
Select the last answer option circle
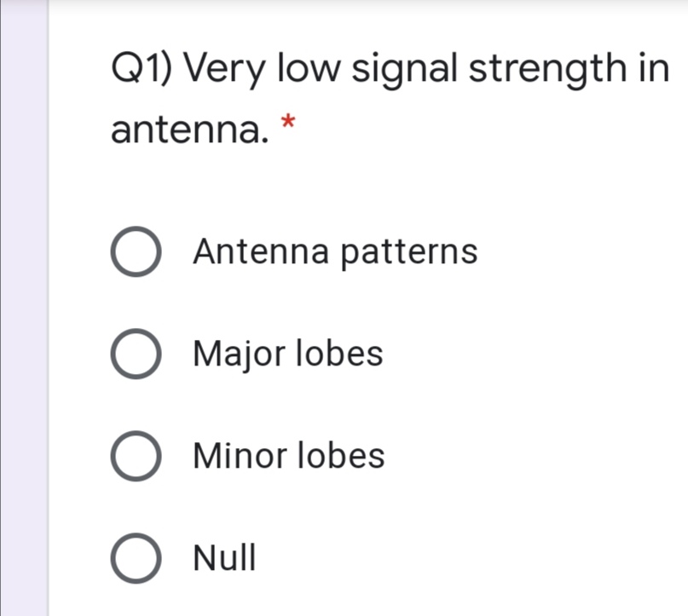pos(136,557)
